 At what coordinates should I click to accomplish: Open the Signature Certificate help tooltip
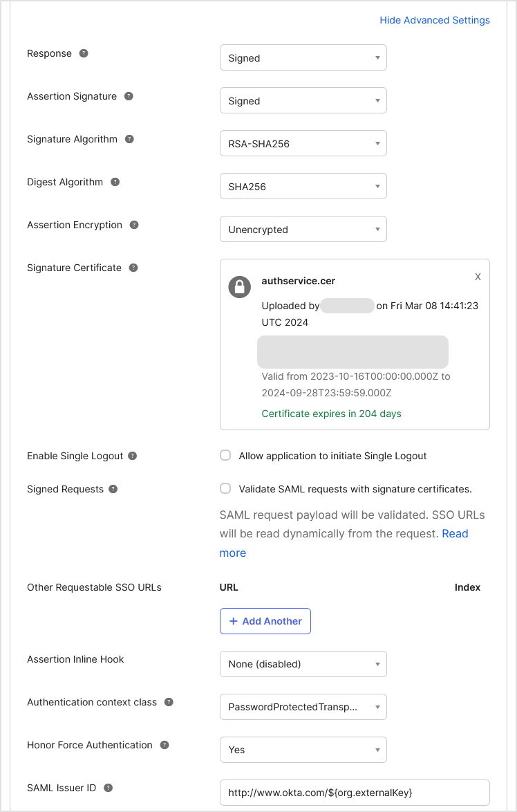point(133,268)
